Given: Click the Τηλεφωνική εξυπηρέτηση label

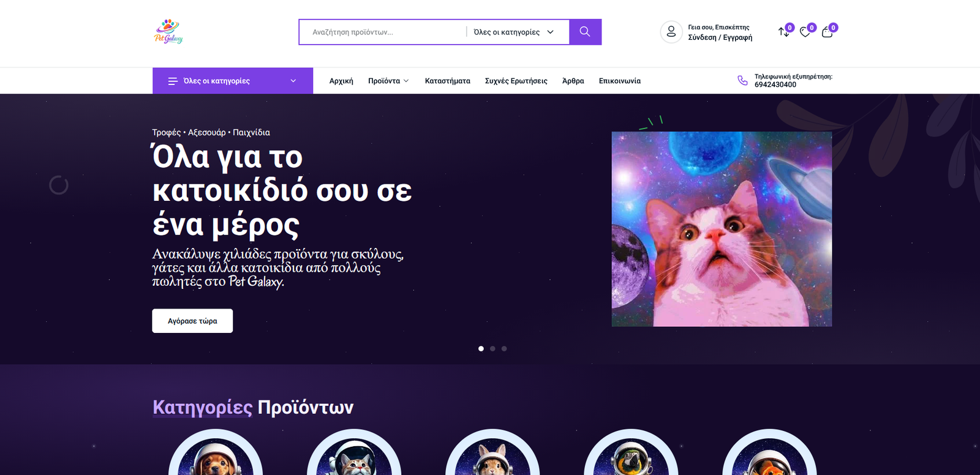Looking at the screenshot, I should click(793, 77).
